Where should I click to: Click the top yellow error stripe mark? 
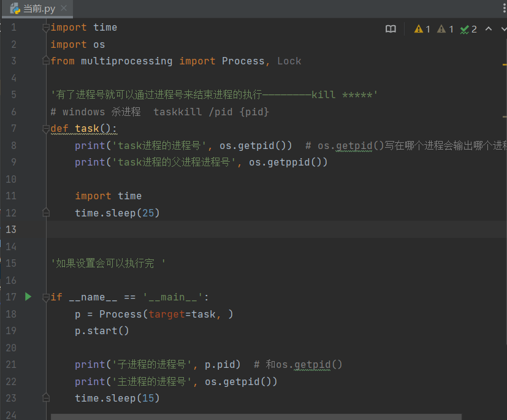[504, 64]
